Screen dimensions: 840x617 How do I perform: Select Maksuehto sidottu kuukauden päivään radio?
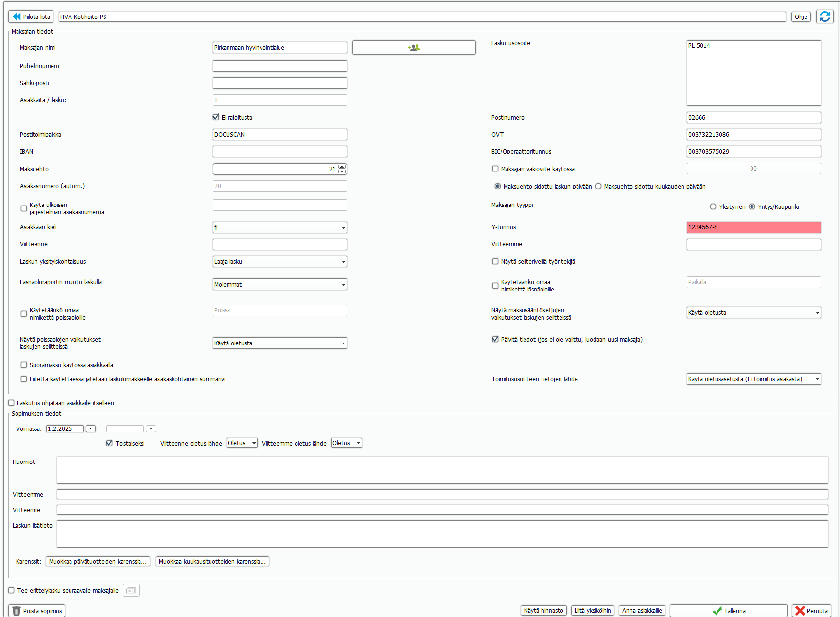pos(598,186)
